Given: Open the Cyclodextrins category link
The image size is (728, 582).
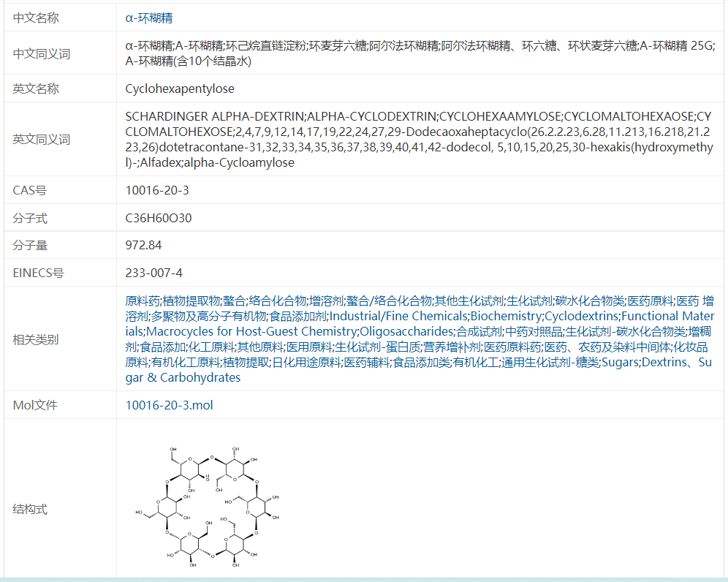Looking at the screenshot, I should pos(582,316).
